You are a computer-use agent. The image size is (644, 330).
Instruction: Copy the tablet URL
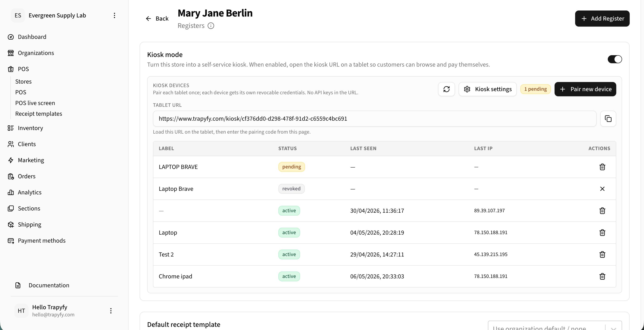(x=608, y=119)
